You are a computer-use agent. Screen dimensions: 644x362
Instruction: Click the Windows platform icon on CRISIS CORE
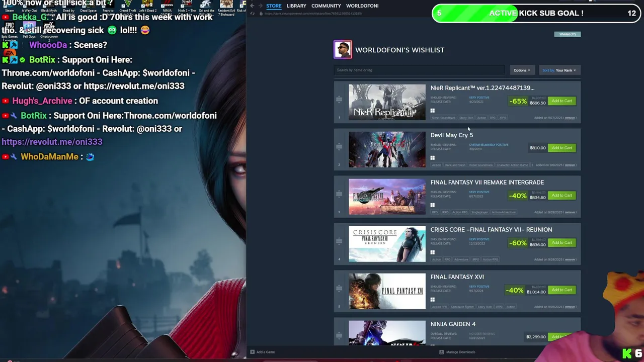pos(432,252)
